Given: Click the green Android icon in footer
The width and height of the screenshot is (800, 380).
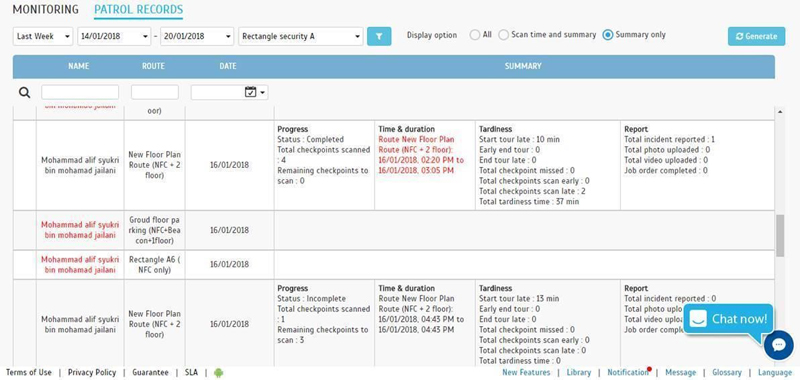Looking at the screenshot, I should (x=218, y=372).
